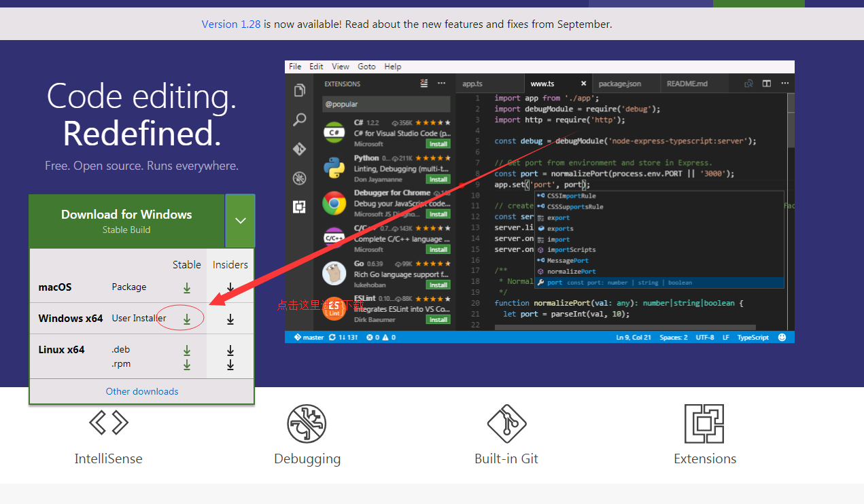Download the Windows x64 Insiders installer
864x504 pixels.
[x=230, y=319]
